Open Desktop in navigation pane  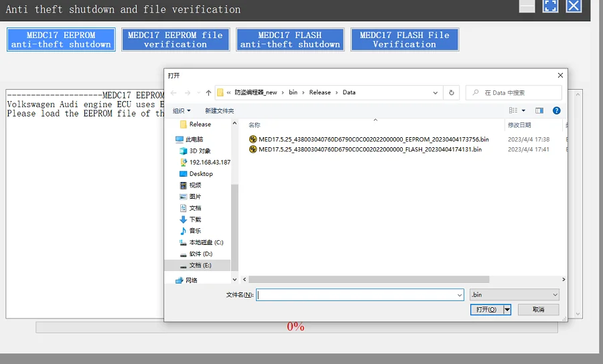(201, 173)
